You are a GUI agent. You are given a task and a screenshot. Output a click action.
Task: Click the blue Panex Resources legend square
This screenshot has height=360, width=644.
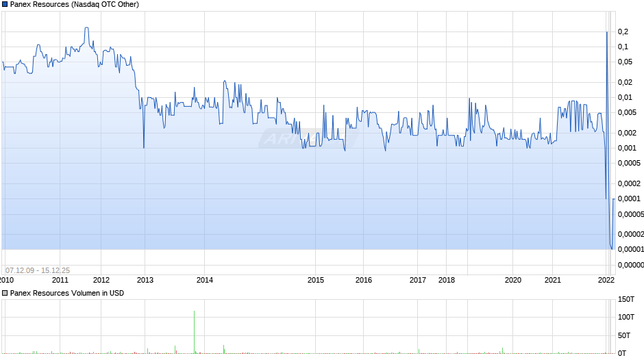tap(5, 5)
